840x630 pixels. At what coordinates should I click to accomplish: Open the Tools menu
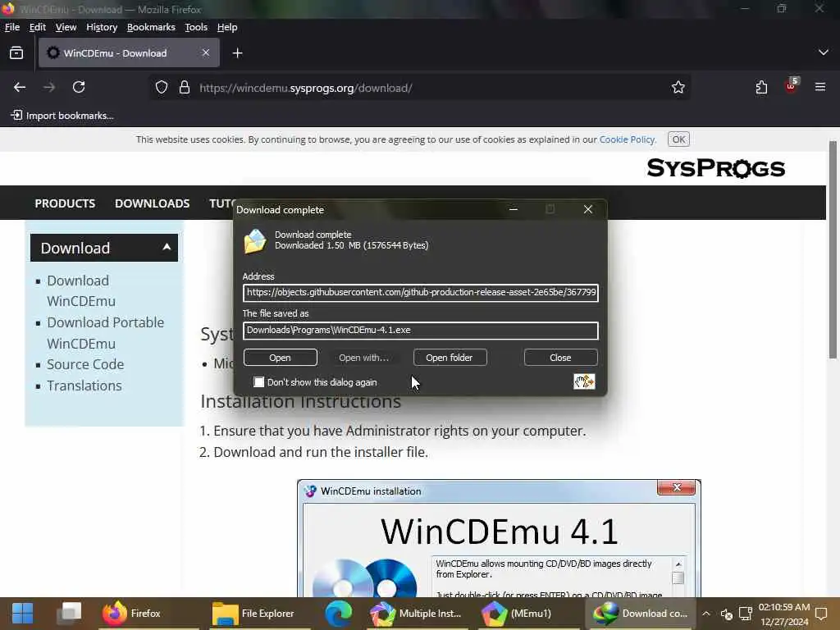click(x=196, y=27)
